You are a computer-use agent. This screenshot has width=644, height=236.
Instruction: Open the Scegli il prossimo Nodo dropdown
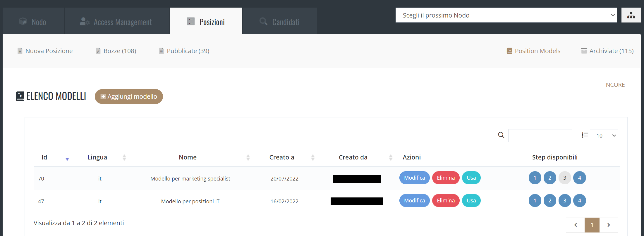(x=506, y=15)
